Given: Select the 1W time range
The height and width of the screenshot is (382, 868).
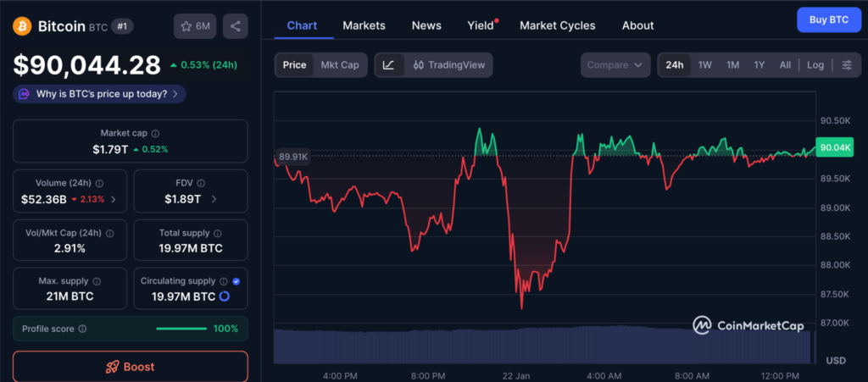Looking at the screenshot, I should (704, 65).
